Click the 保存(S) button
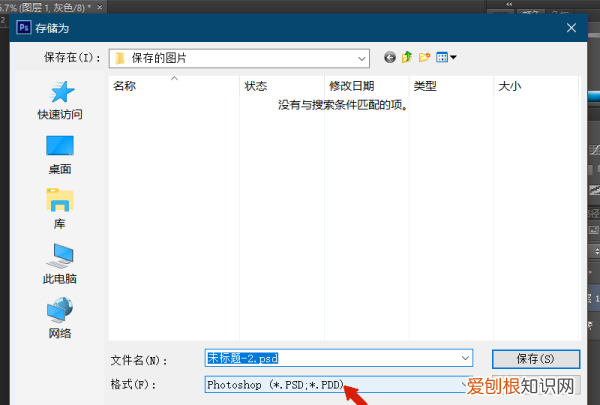The height and width of the screenshot is (405, 600). (536, 359)
